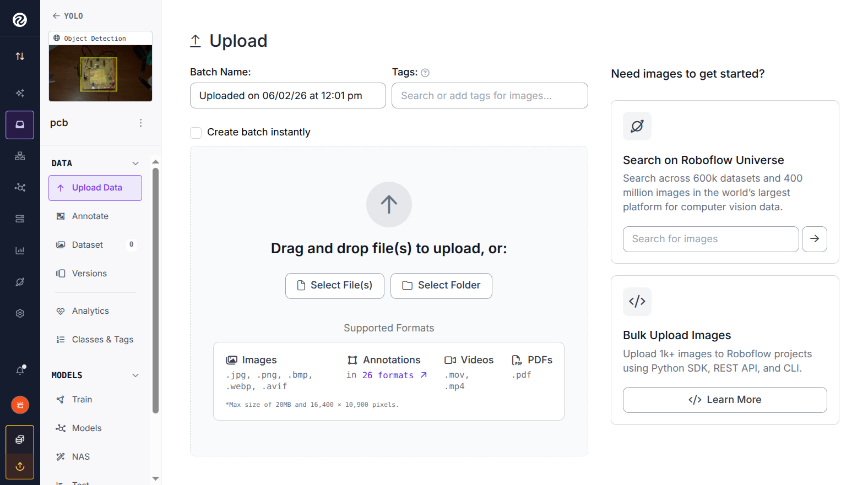Click the Bulk Upload code brackets icon

click(637, 302)
